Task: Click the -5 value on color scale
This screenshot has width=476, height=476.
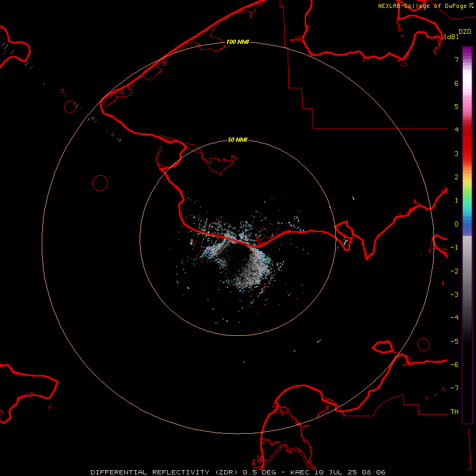Action: click(454, 342)
